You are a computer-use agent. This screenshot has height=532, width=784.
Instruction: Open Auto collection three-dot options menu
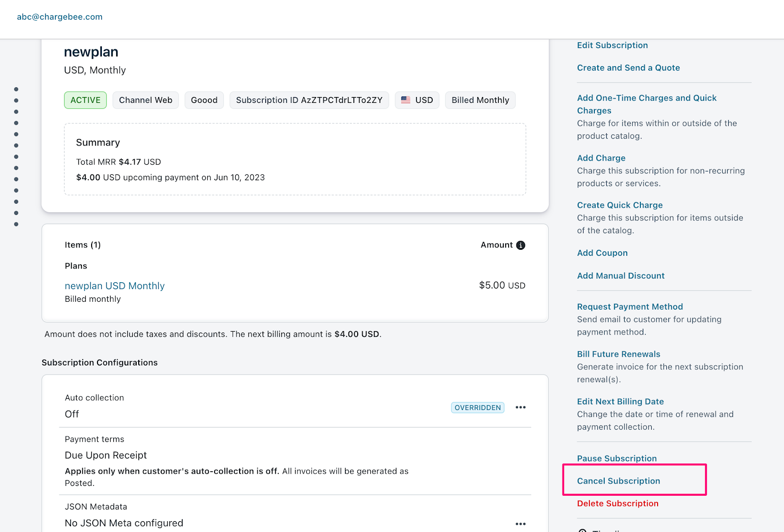click(520, 408)
